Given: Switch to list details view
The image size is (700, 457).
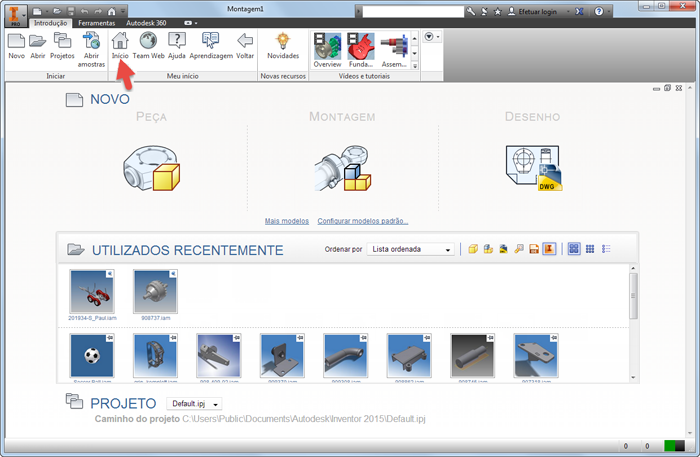Looking at the screenshot, I should 606,249.
